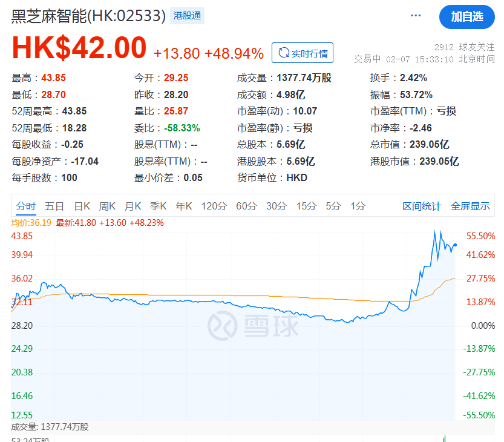View the 月K monthly chart
The height and width of the screenshot is (442, 504).
[x=133, y=206]
